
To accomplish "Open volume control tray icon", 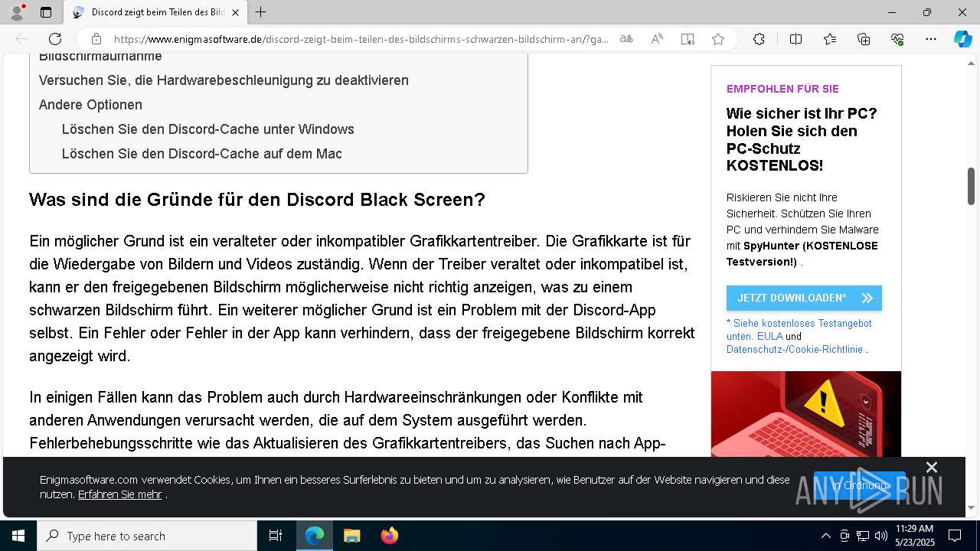I will [x=881, y=536].
